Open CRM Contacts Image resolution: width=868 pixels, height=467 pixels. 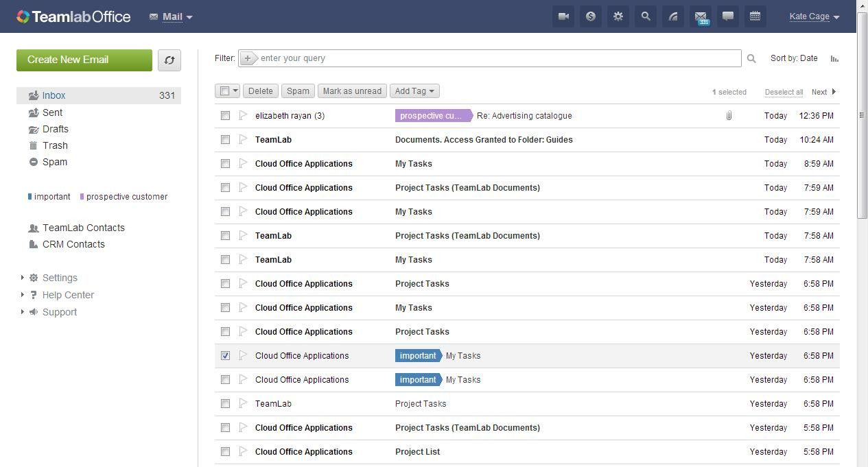tap(73, 244)
